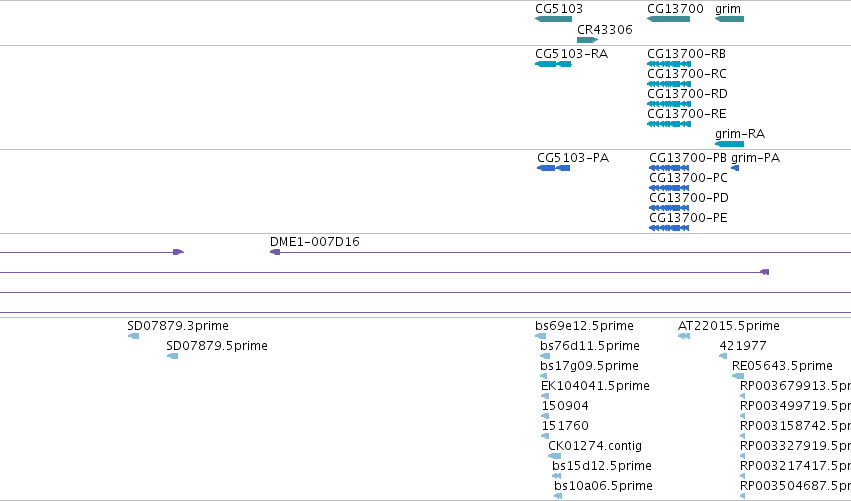This screenshot has height=501, width=851.
Task: Select the grim-PA protein feature
Action: pos(735,168)
